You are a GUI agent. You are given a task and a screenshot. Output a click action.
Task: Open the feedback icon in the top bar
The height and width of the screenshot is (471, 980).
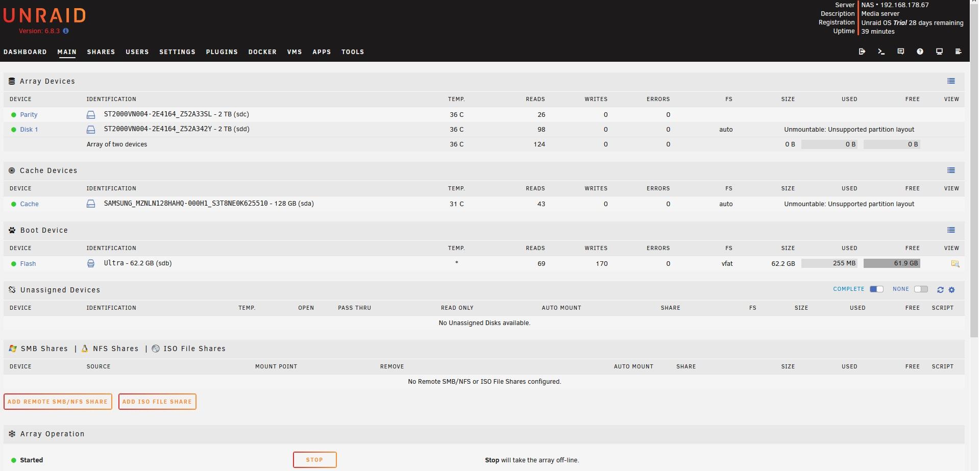pos(901,52)
